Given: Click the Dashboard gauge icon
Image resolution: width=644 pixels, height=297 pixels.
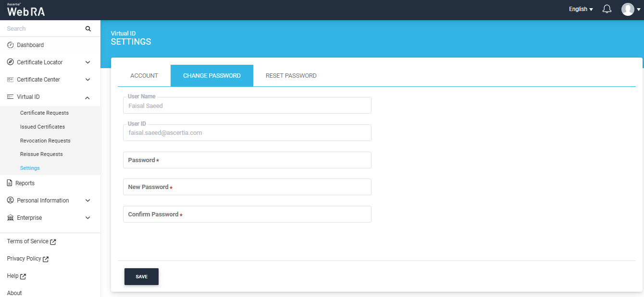Looking at the screenshot, I should [x=10, y=45].
